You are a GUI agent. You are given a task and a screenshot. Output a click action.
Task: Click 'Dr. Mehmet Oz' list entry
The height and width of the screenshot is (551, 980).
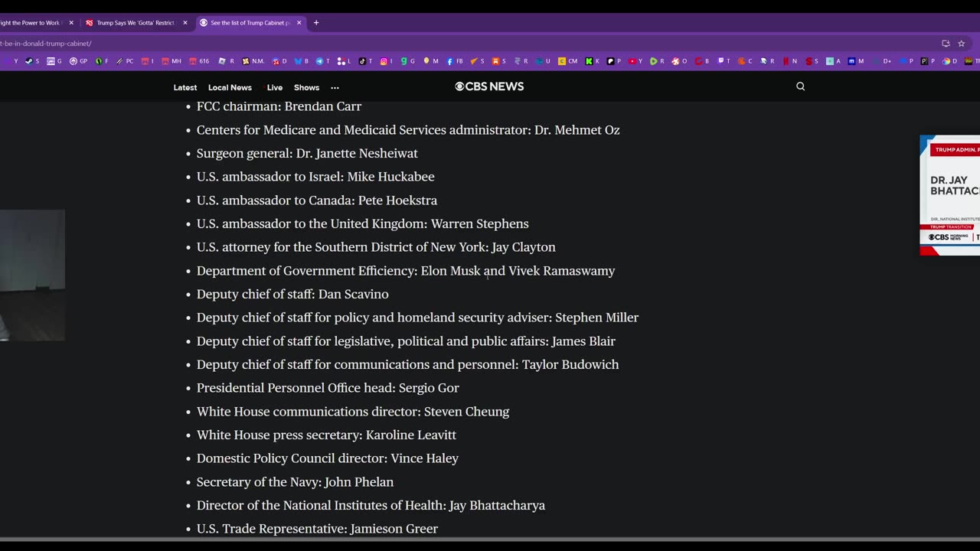pos(408,130)
